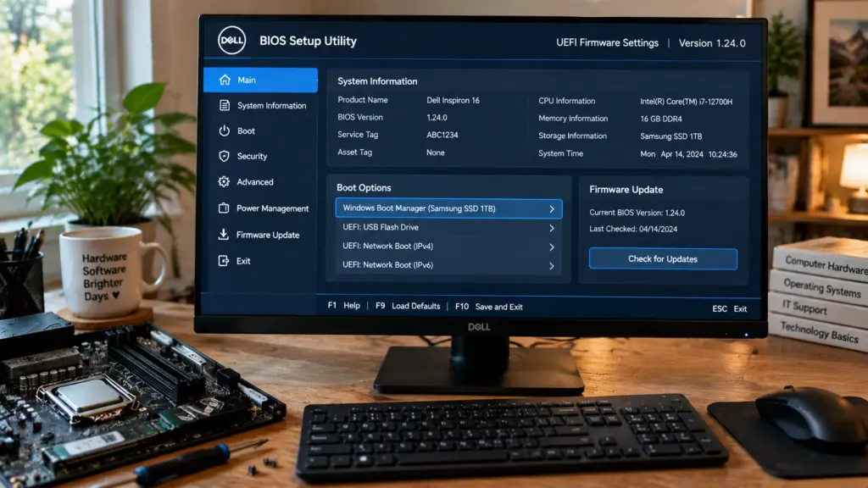Expand UEFI: USB Flash Drive chevron

[551, 228]
